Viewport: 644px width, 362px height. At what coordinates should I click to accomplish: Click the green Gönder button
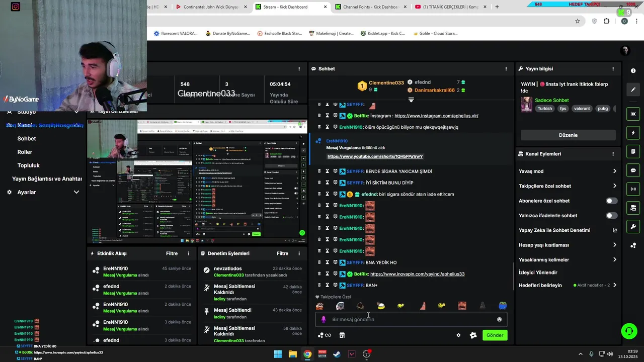click(495, 335)
